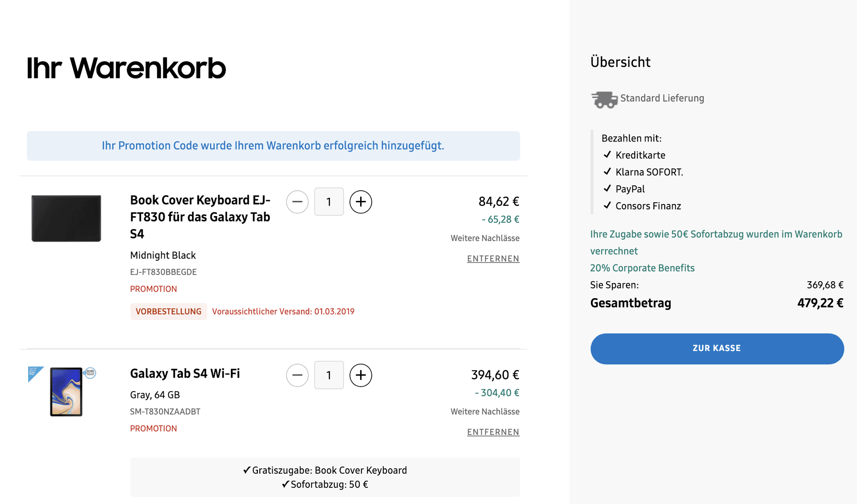Open the Book Cover Keyboard product thumbnail
Image resolution: width=857 pixels, height=504 pixels.
pos(66,218)
